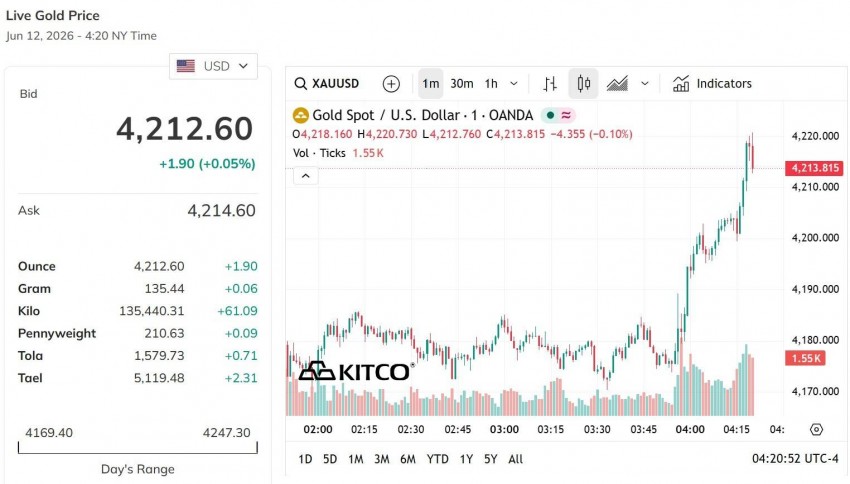Add symbol with the plus circle icon

391,83
